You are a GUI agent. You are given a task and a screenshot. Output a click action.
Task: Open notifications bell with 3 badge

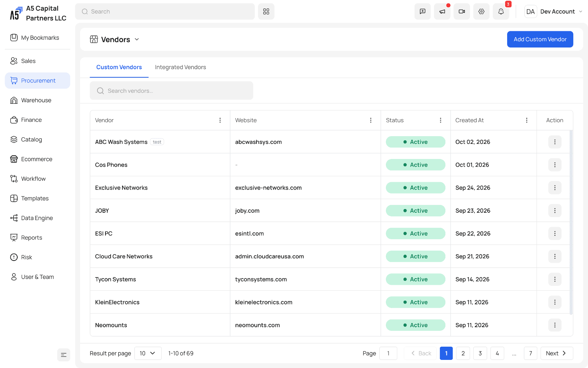501,11
